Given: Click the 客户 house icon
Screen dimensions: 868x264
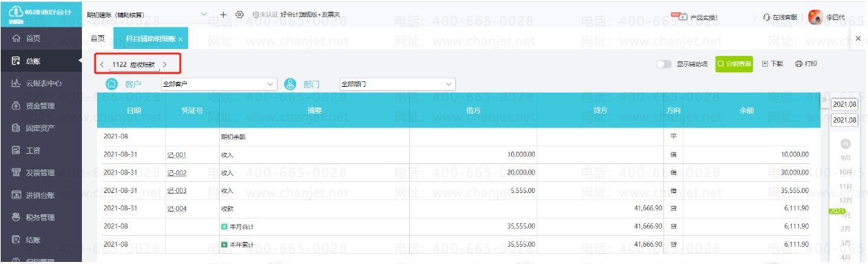Looking at the screenshot, I should click(112, 85).
